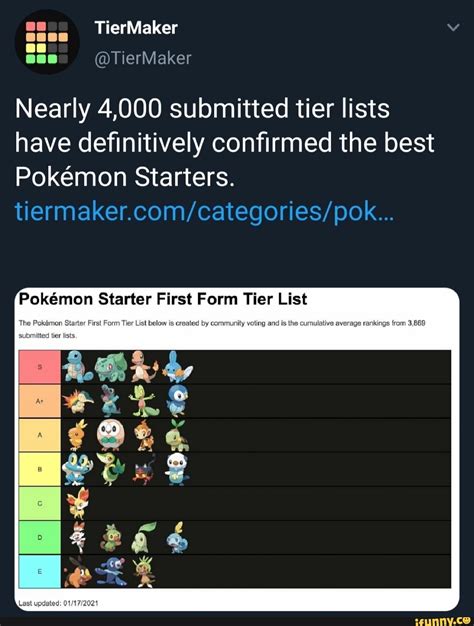The image size is (474, 626).
Task: Select Bulbasaur in the S tier
Action: pyautogui.click(x=111, y=367)
